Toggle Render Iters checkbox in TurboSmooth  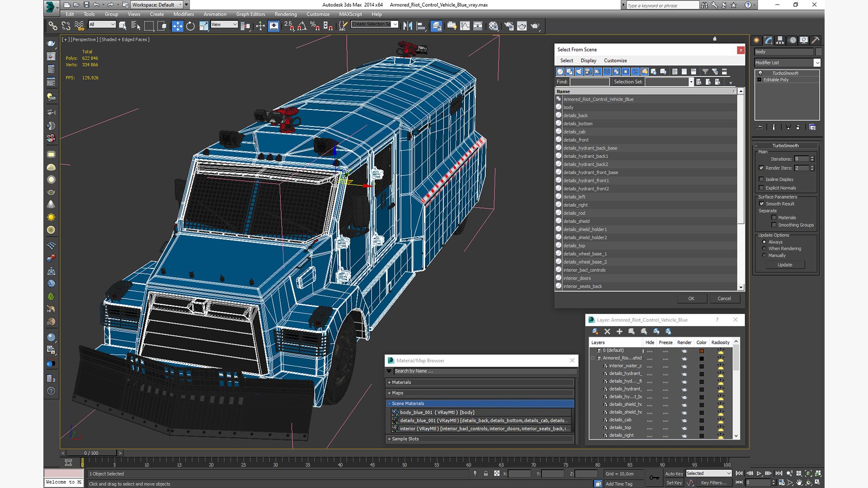tap(761, 168)
